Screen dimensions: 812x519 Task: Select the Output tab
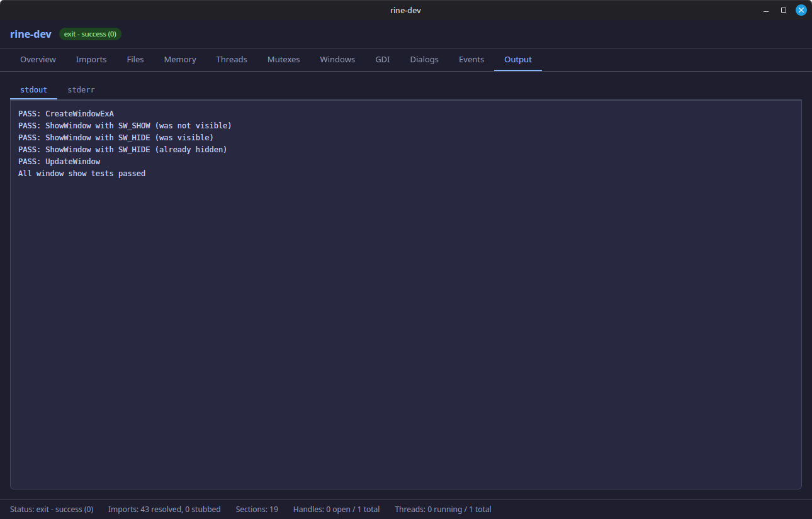tap(517, 59)
